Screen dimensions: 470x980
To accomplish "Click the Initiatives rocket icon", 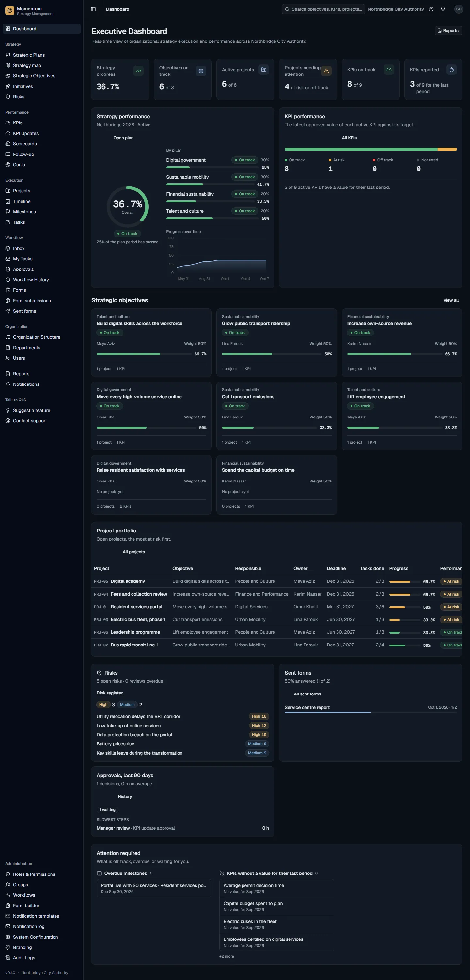I will pyautogui.click(x=8, y=86).
